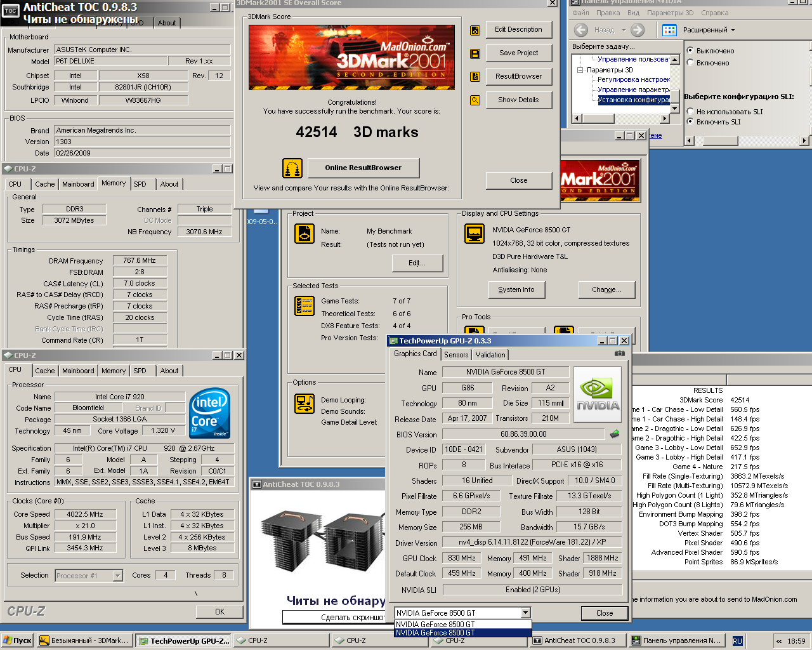Click the Save Project floppy disk icon
The image size is (812, 650).
(x=475, y=53)
